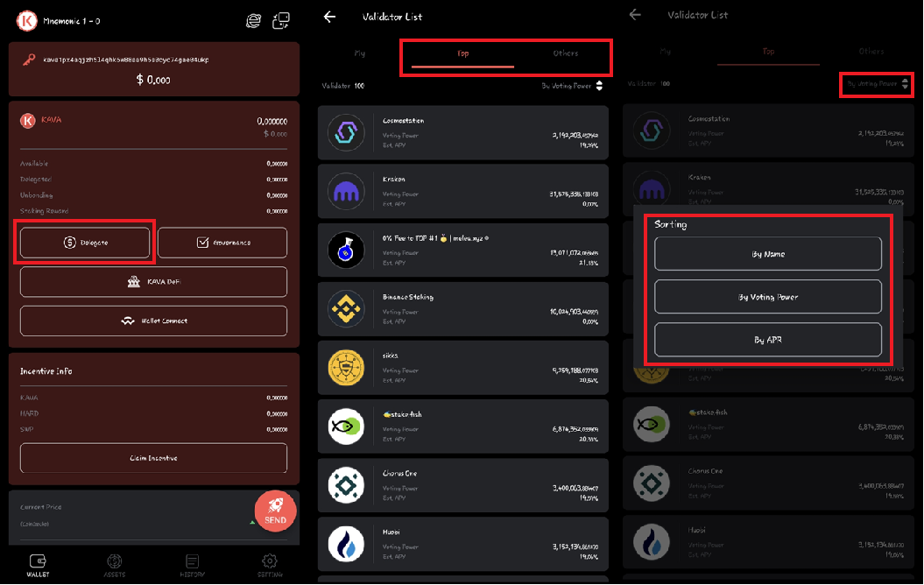Select the dimmed My tab behind Sorting popup
This screenshot has height=585, width=924.
point(666,52)
